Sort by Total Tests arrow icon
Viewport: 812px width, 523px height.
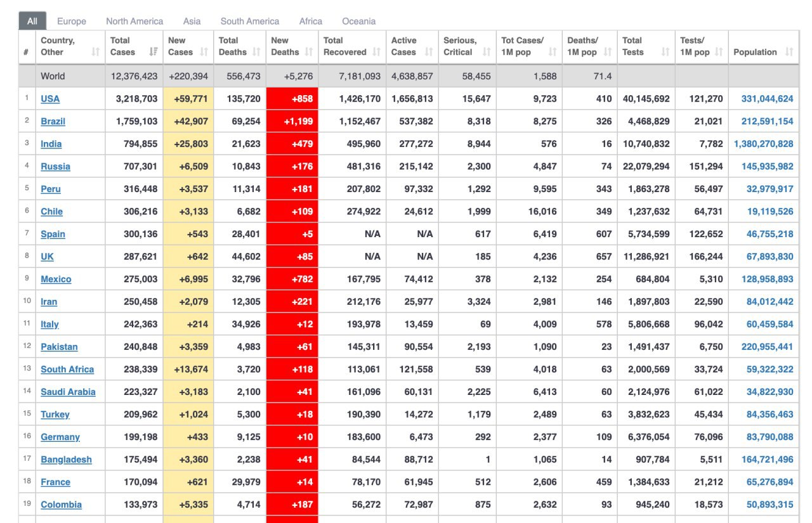[x=665, y=52]
